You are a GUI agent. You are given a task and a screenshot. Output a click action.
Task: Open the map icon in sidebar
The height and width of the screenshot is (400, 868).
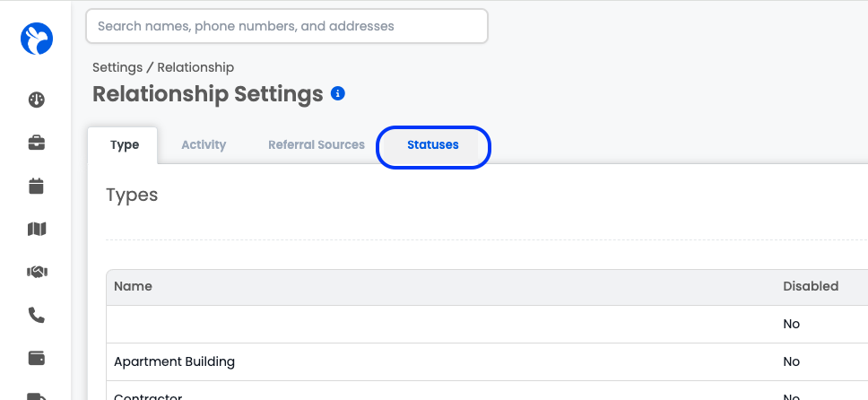(37, 229)
